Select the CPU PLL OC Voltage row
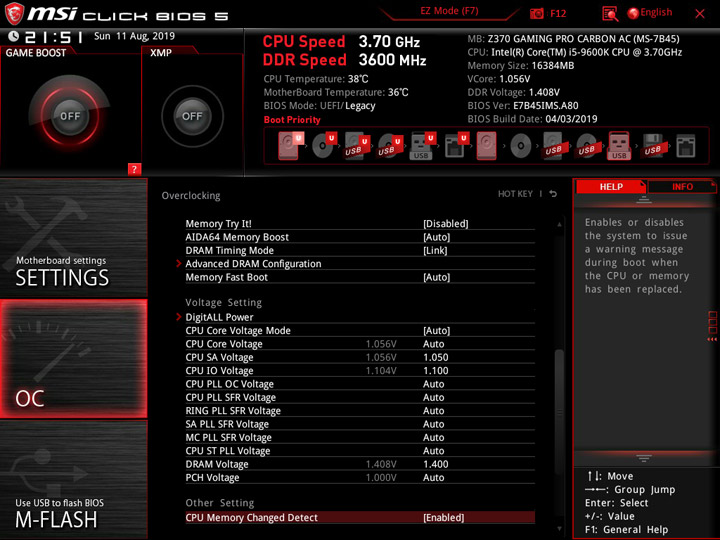The height and width of the screenshot is (540, 720). click(x=360, y=384)
